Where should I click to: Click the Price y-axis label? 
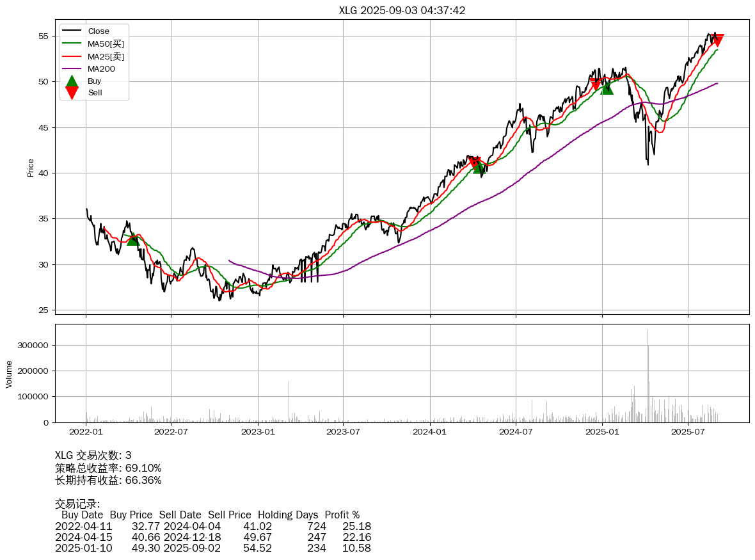(x=31, y=168)
